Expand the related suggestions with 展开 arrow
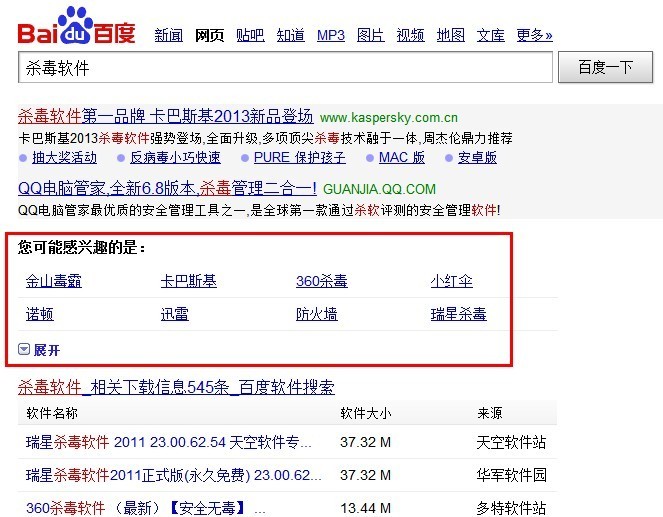This screenshot has height=517, width=663. [40, 350]
